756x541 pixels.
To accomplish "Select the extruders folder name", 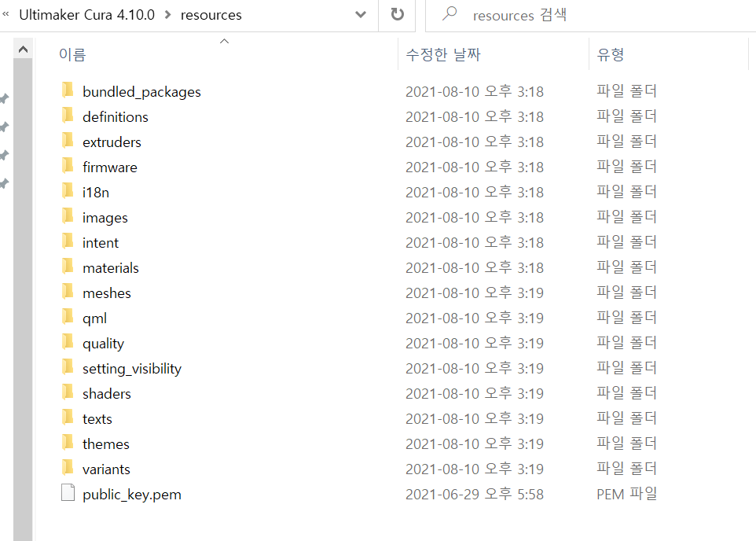I will tap(112, 142).
